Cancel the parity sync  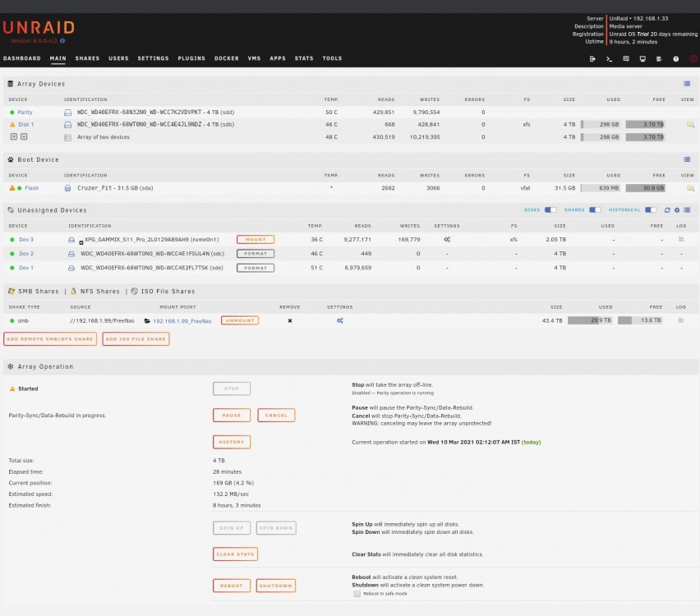point(276,415)
